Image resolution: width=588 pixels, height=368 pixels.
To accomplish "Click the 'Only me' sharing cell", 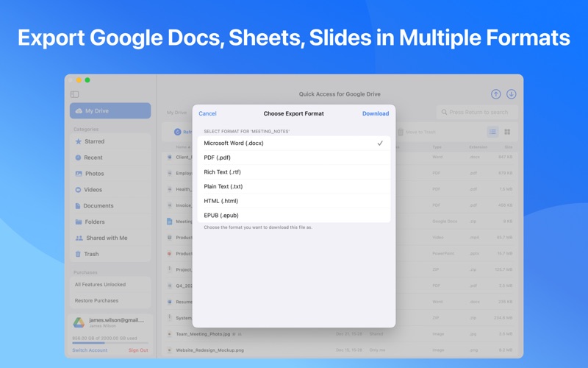I will coord(377,350).
